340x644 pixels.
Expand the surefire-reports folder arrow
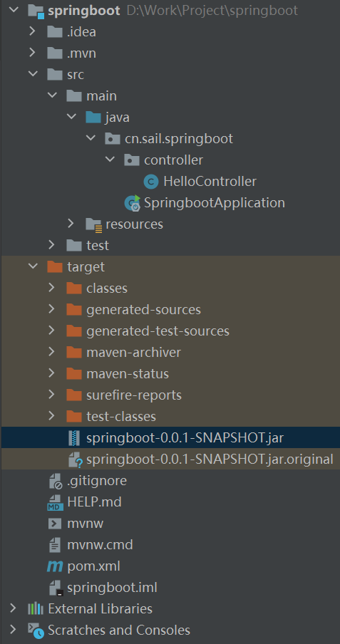click(x=52, y=394)
